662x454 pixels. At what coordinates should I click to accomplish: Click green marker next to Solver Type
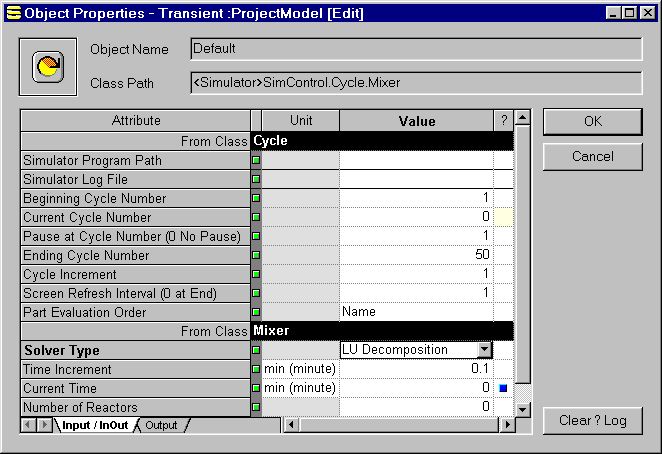pos(256,350)
